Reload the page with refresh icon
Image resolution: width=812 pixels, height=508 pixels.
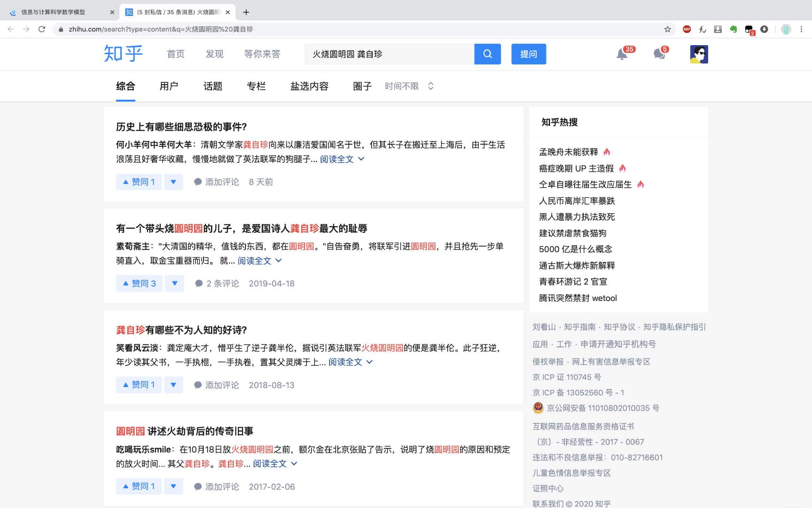coord(42,29)
